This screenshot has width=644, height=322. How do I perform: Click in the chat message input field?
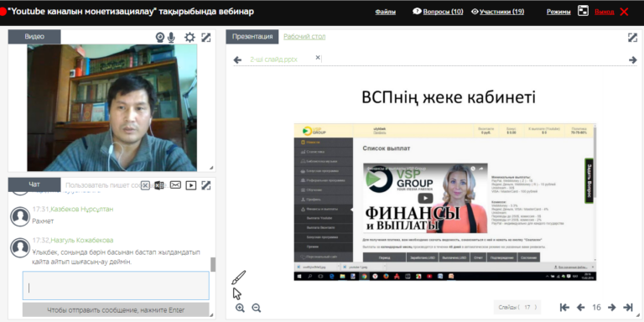(116, 285)
